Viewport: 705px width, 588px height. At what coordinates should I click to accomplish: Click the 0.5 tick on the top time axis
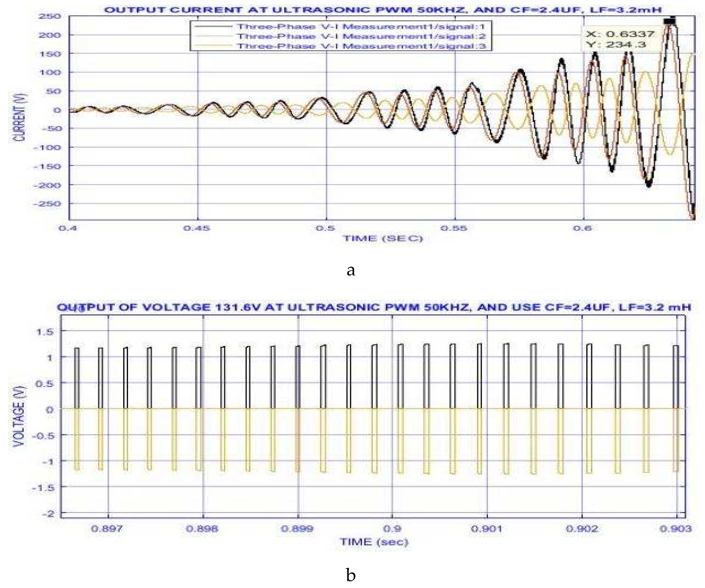pos(325,228)
